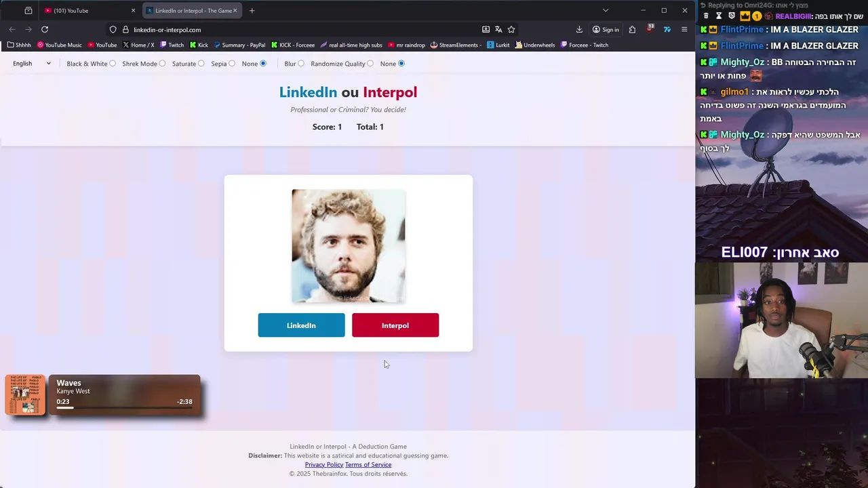Image resolution: width=868 pixels, height=488 pixels.
Task: Enable Shrek Mode radio option
Action: [162, 64]
